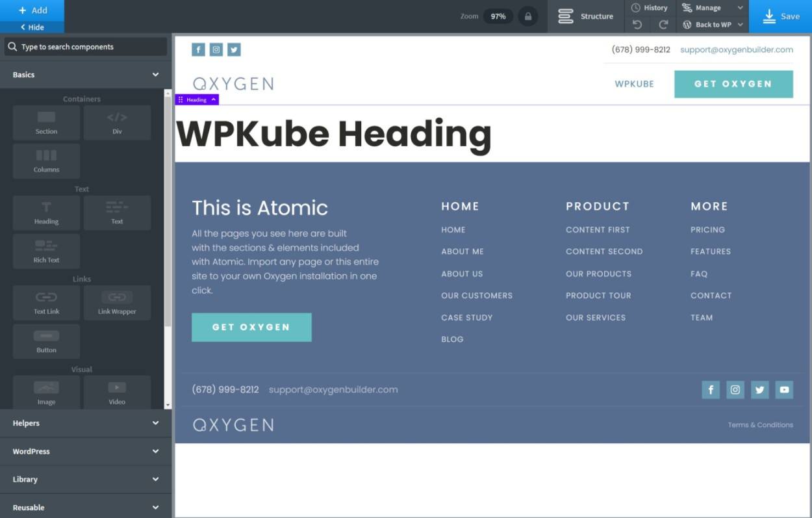The height and width of the screenshot is (518, 812).
Task: Open ABOUT US footer link
Action: pos(462,274)
